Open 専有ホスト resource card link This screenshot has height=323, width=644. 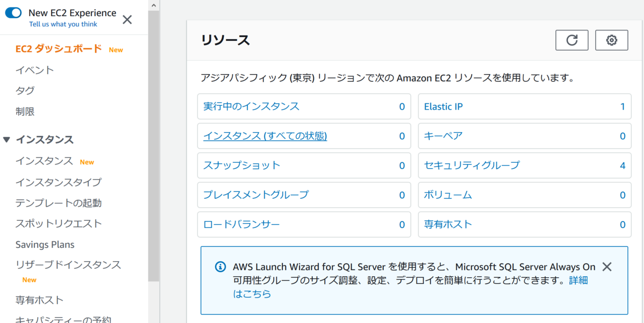(x=448, y=225)
